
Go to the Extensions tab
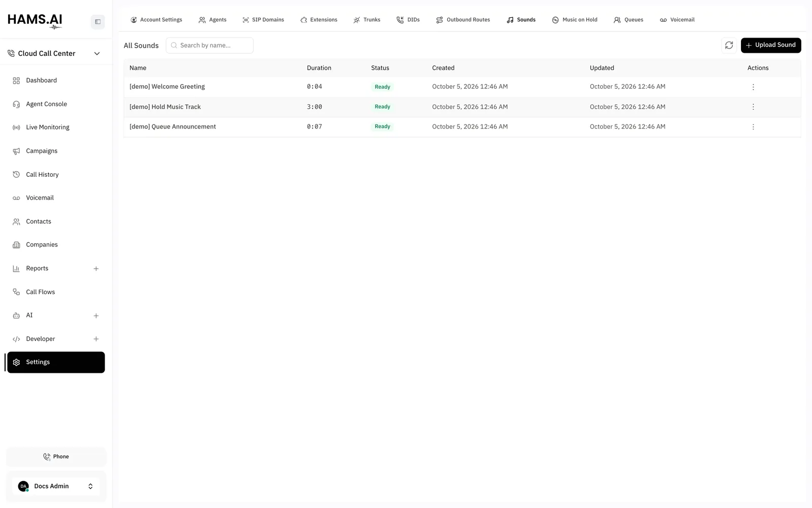[x=319, y=20]
